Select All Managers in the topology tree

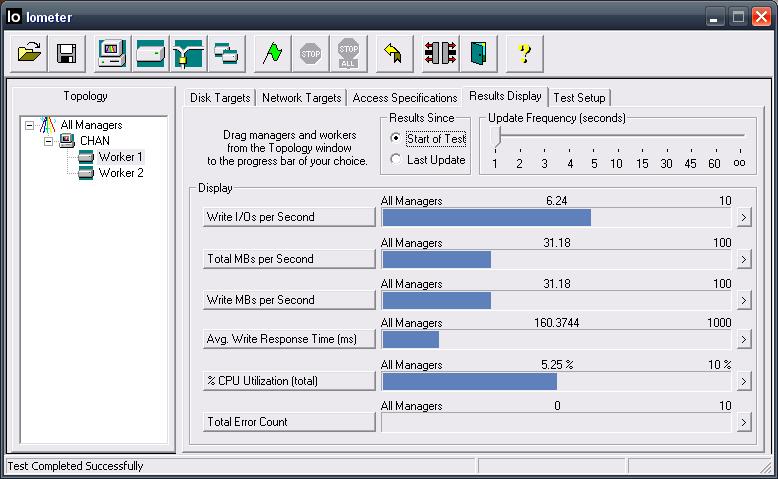coord(91,125)
